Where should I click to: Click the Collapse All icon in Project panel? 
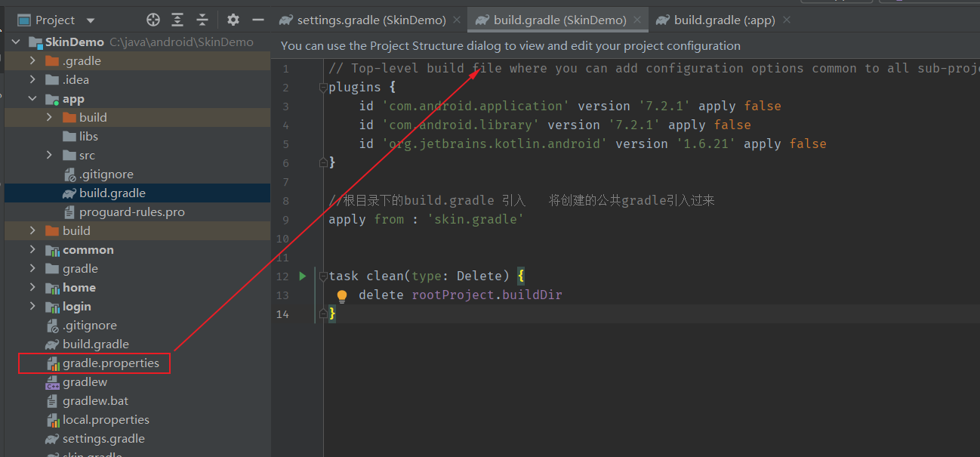point(202,20)
